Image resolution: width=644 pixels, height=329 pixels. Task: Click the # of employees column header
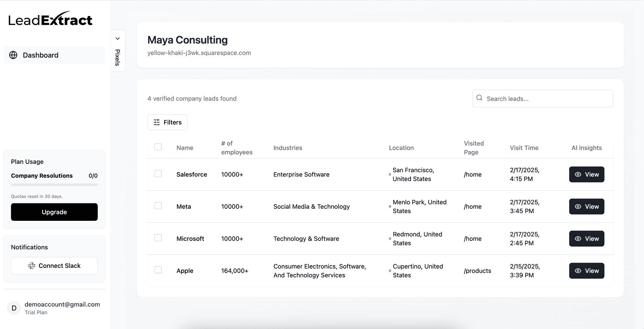(x=237, y=148)
